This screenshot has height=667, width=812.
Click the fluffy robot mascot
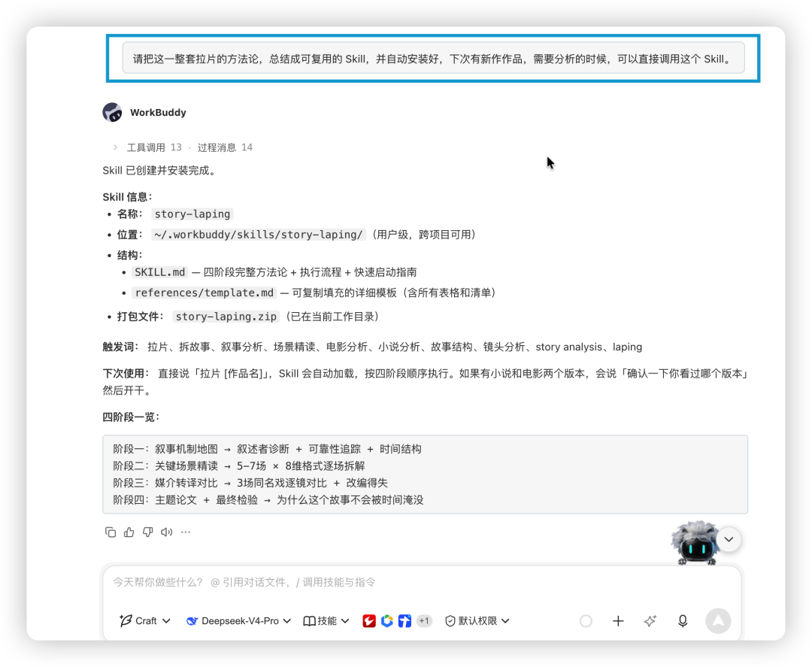695,543
